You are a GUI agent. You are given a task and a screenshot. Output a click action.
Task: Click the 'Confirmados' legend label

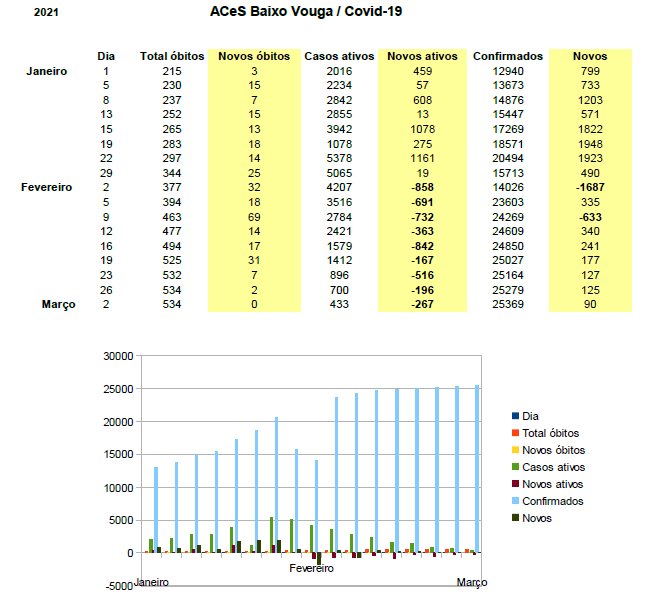pyautogui.click(x=553, y=501)
